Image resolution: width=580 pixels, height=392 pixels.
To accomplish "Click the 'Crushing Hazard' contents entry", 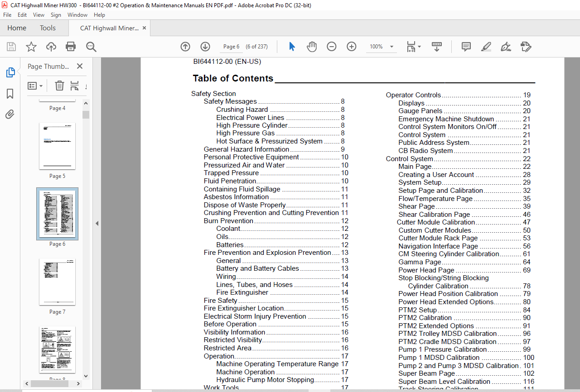I will coord(242,110).
